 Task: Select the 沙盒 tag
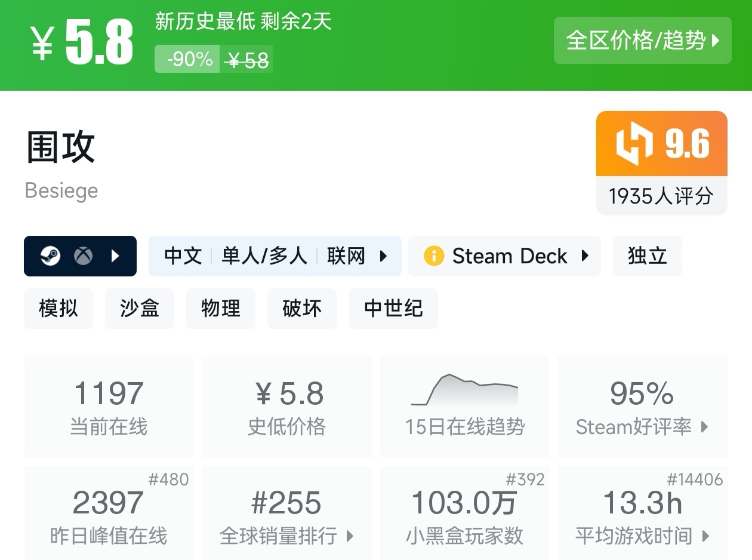point(140,309)
